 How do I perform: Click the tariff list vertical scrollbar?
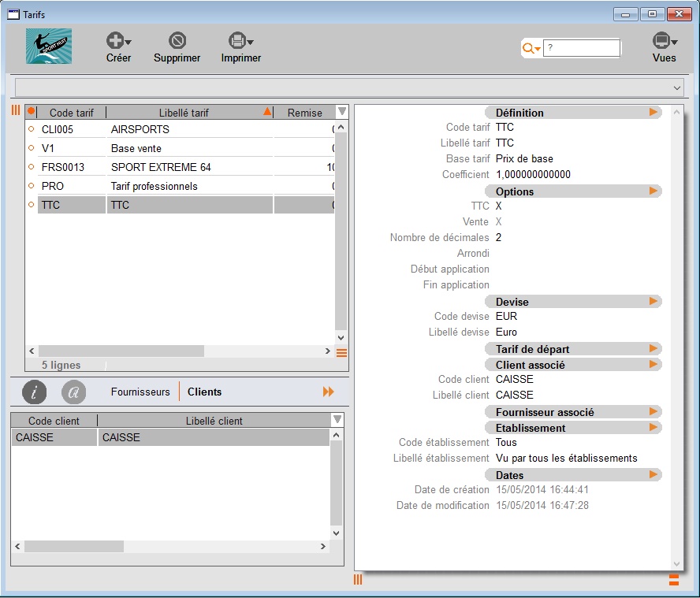coord(341,232)
